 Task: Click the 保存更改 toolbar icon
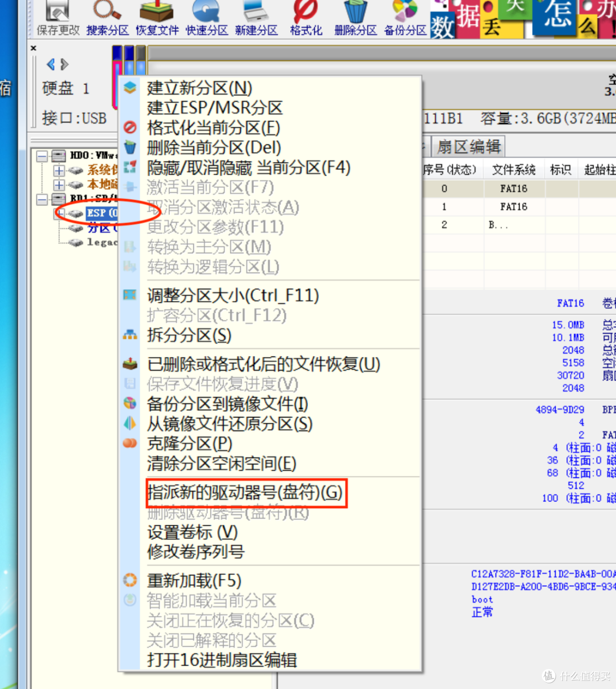(58, 18)
